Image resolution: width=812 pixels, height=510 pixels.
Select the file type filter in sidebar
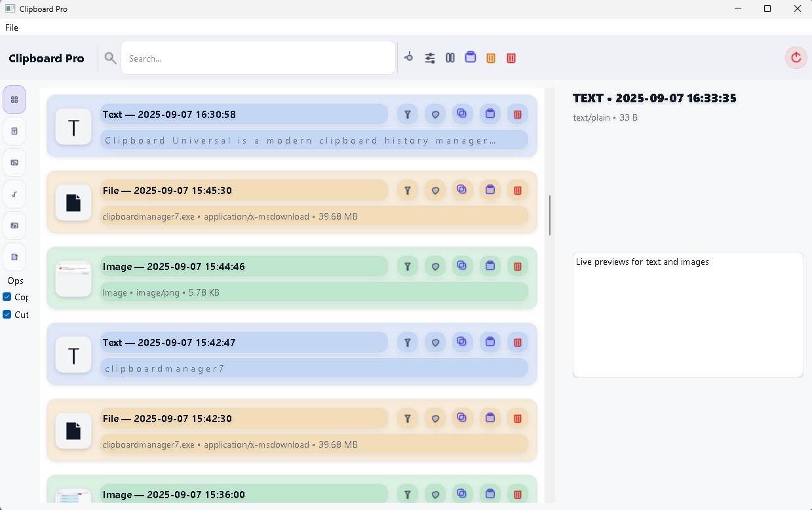point(14,257)
